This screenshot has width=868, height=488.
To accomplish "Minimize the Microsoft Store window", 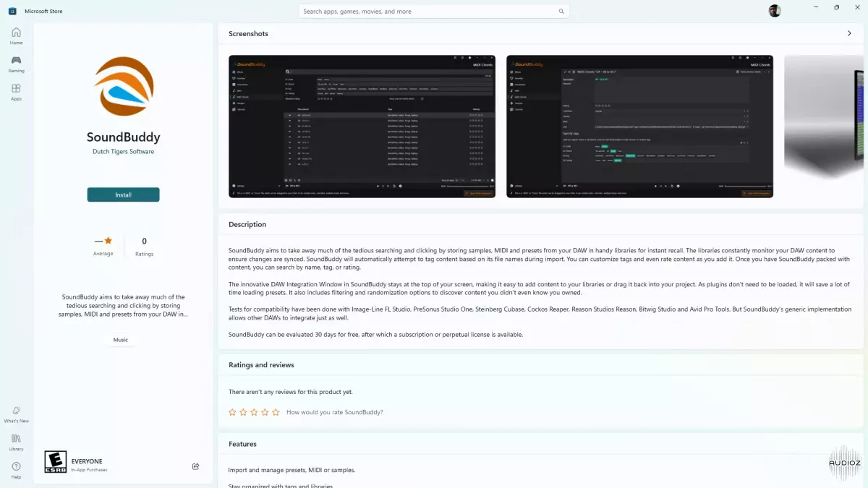I will tap(816, 7).
